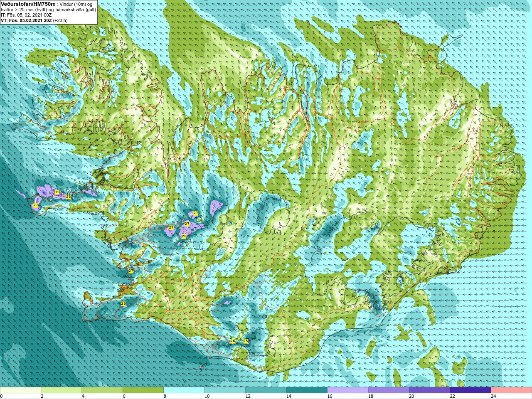Viewport: 532px width, 399px height.
Task: Click the medium green 4–6 m/s legend swatch
Action: tap(102, 390)
